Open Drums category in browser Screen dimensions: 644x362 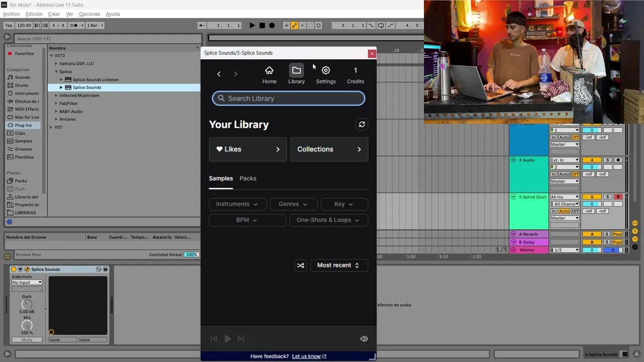(22, 85)
